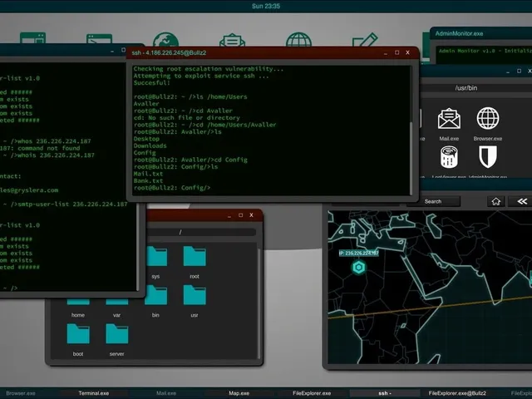Click the home button in the map window
Viewport: 532px width, 399px height.
pyautogui.click(x=496, y=201)
